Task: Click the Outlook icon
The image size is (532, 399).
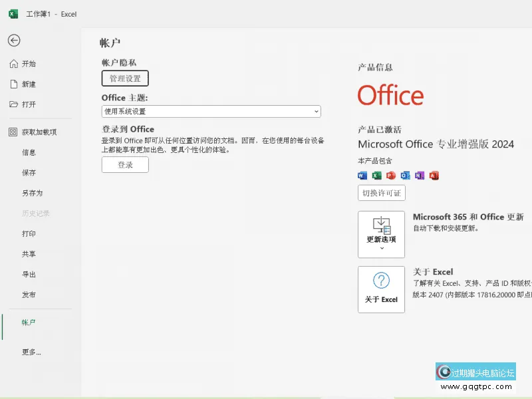Action: point(406,175)
